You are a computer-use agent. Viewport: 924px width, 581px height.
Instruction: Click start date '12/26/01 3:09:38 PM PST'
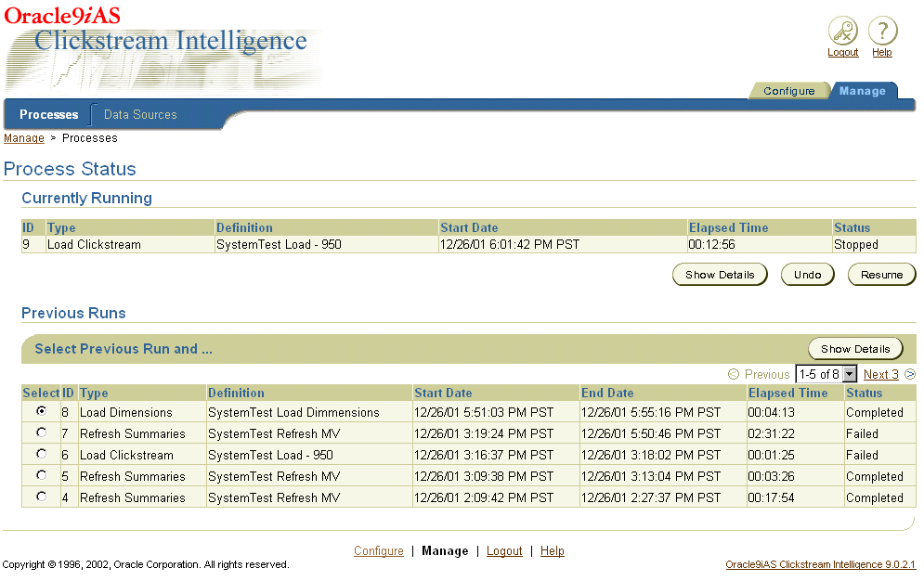[484, 476]
